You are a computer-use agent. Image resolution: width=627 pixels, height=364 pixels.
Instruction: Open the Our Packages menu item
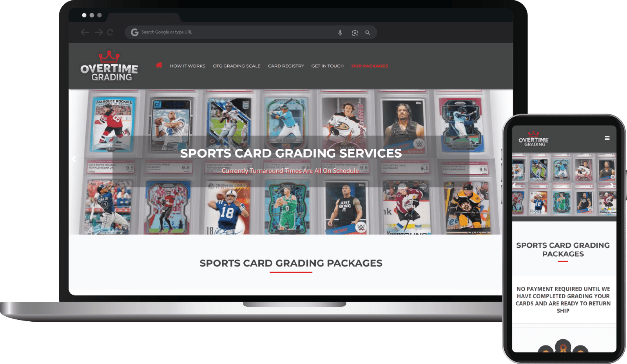point(370,66)
